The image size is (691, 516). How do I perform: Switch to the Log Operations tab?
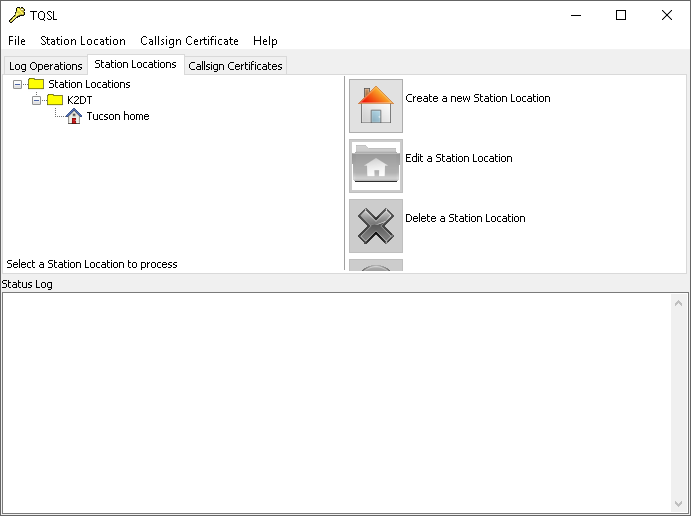point(46,66)
